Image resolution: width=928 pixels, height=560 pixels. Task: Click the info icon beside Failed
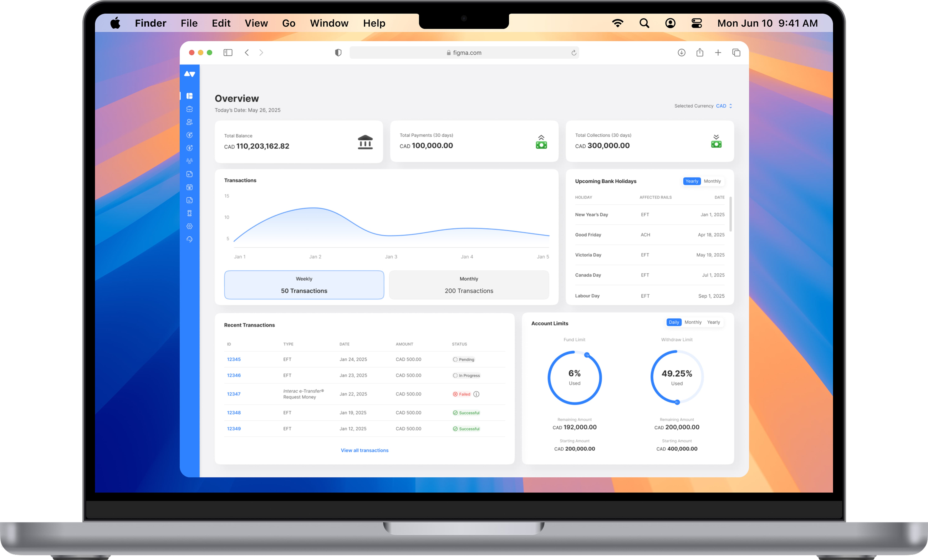click(476, 394)
